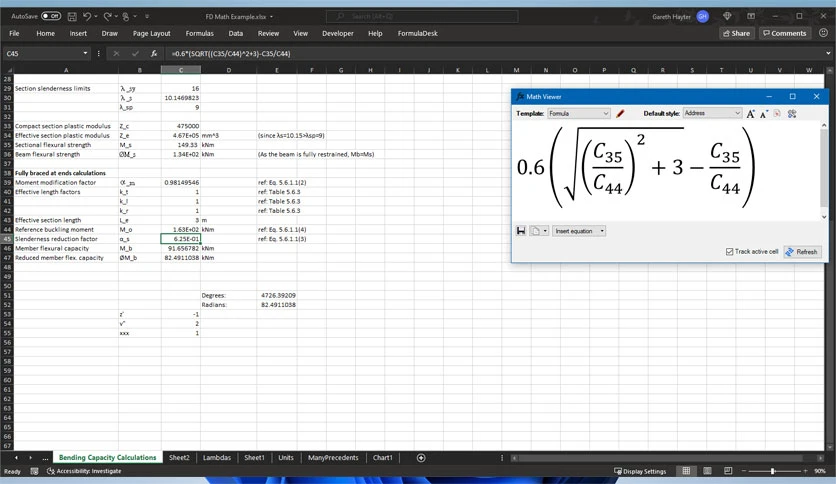Cancel formula entry with the X icon

pyautogui.click(x=116, y=53)
